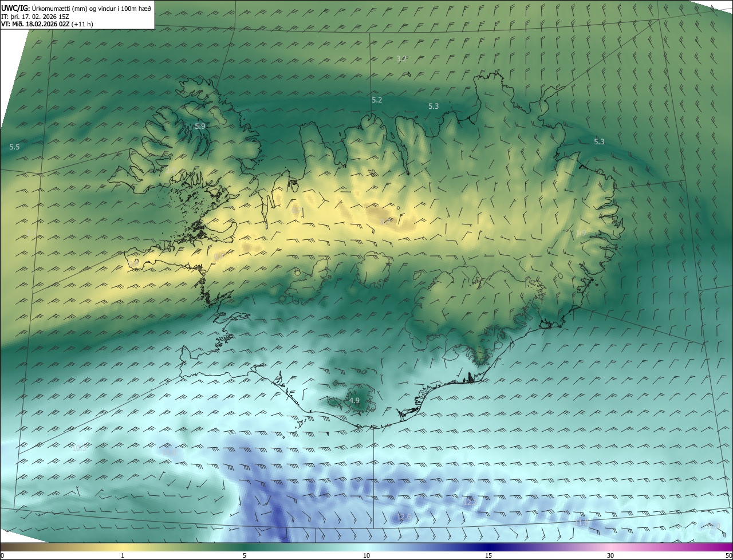
Task: Click the 0 tick label on the color scale
Action: (2, 555)
